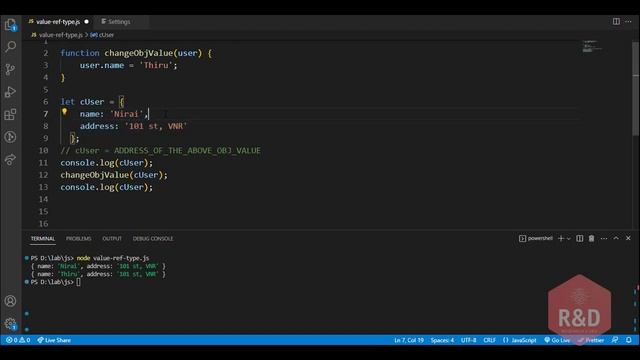
Task: Open the terminal launch profile dropdown arrow
Action: 569,239
